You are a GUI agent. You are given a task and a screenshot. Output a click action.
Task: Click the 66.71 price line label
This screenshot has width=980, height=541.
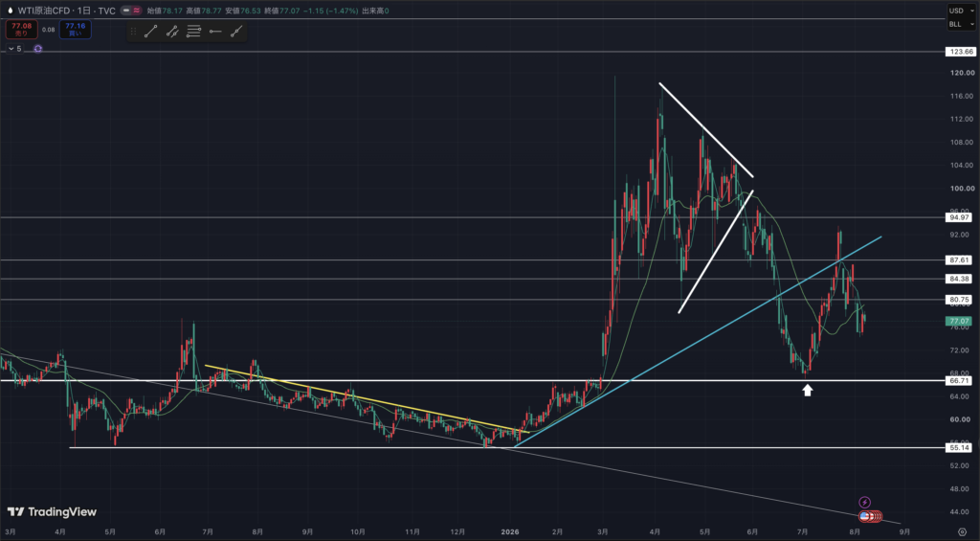pos(959,381)
